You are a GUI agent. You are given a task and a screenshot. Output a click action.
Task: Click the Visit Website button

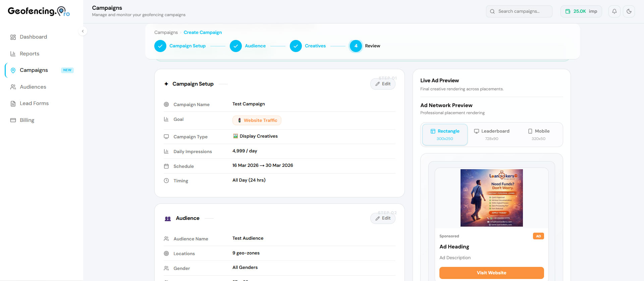coord(492,273)
